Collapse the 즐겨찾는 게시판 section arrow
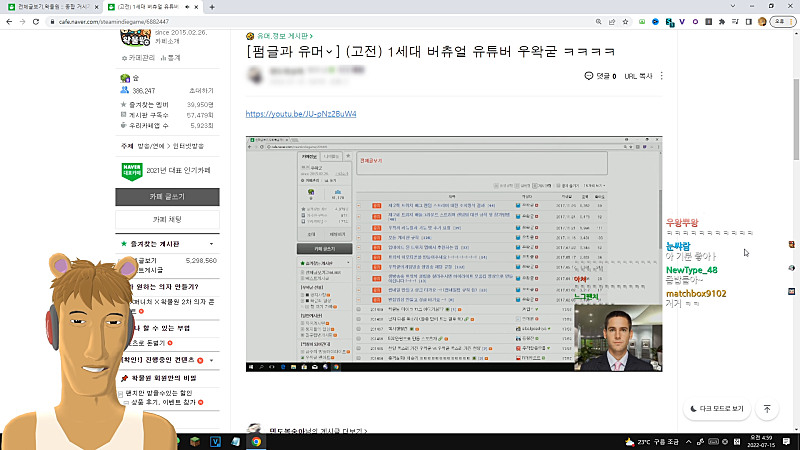Image resolution: width=800 pixels, height=450 pixels. 212,244
